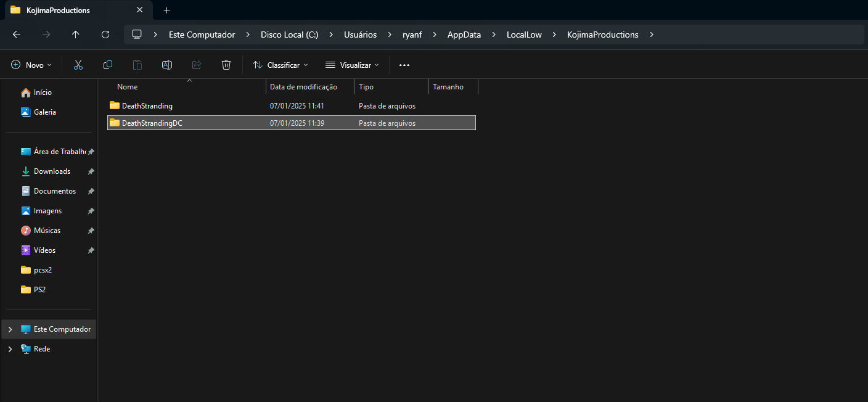The image size is (868, 402).
Task: Open the Visualizar dropdown menu
Action: [352, 65]
